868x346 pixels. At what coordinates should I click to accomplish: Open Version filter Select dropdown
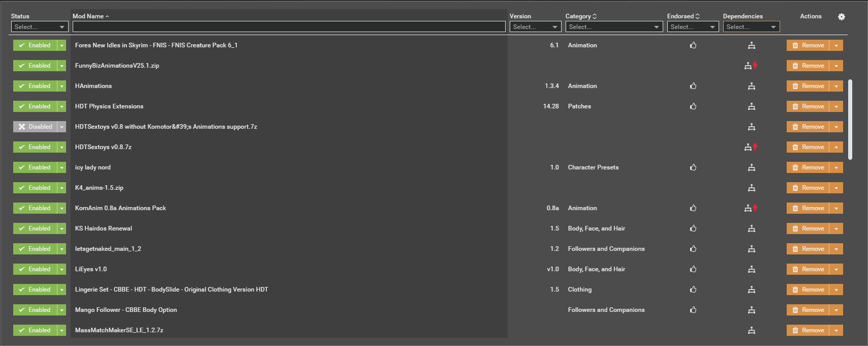(535, 27)
